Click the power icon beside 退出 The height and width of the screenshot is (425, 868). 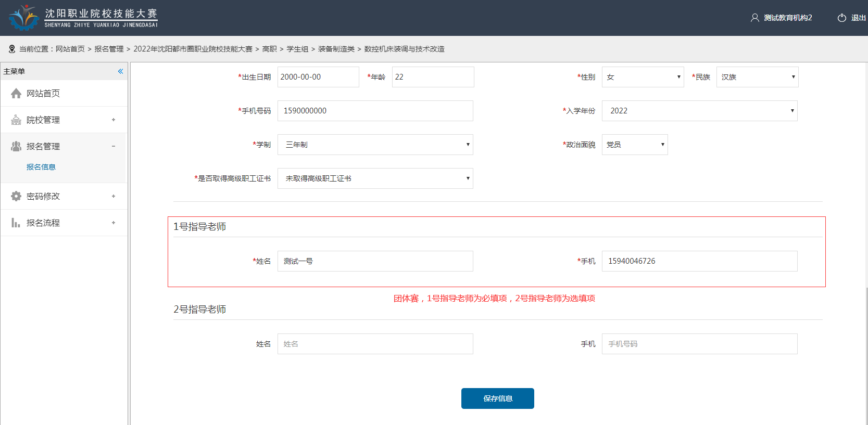coord(841,18)
